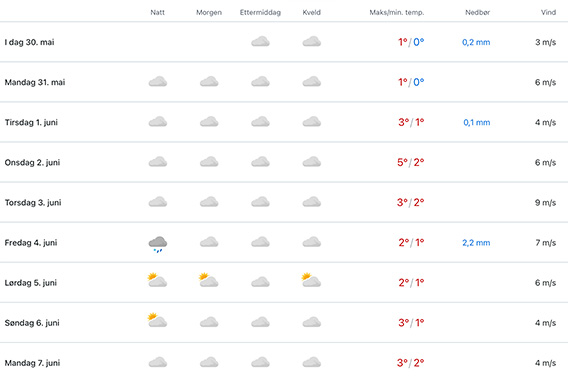Click the 5°/2° temperature for Onsdag 2. juni

point(411,162)
